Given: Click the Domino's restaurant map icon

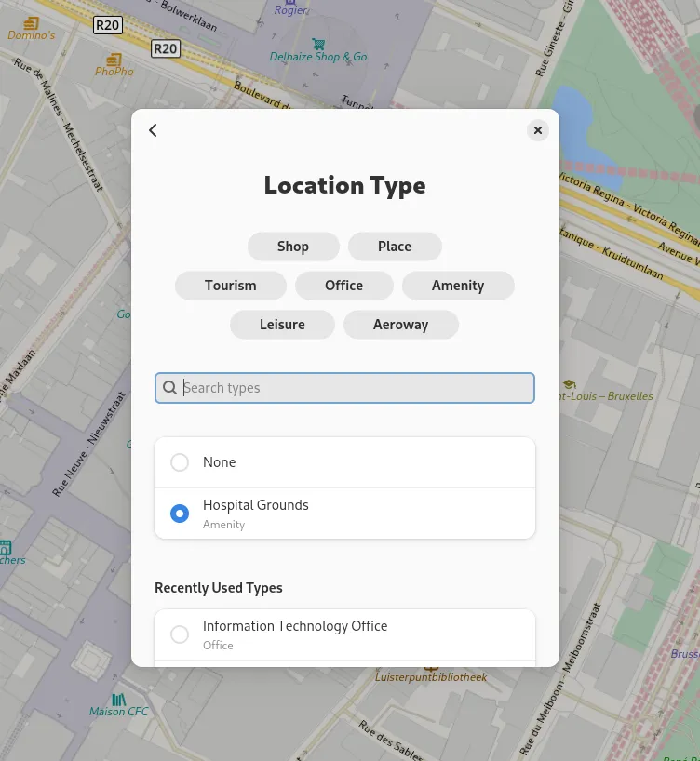Looking at the screenshot, I should pyautogui.click(x=32, y=22).
